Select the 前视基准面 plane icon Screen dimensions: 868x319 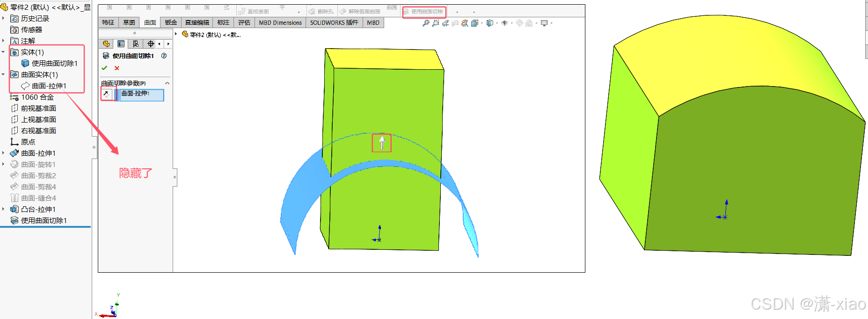click(15, 109)
